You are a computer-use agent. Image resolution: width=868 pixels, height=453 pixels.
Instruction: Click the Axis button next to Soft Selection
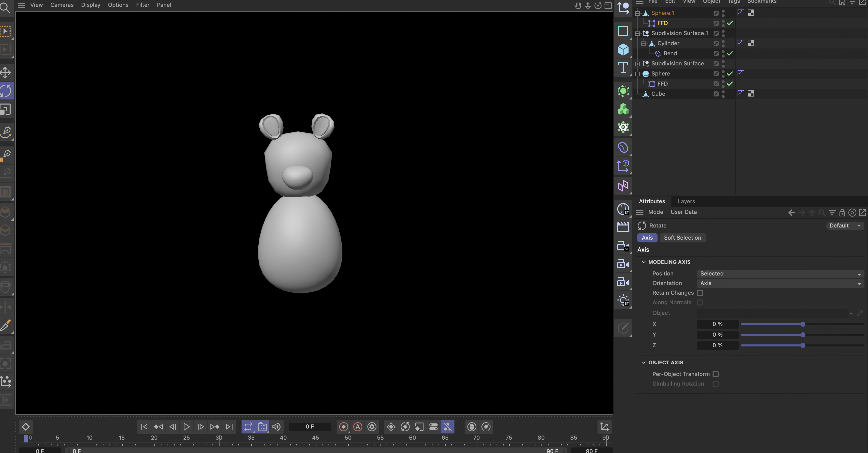pyautogui.click(x=647, y=238)
